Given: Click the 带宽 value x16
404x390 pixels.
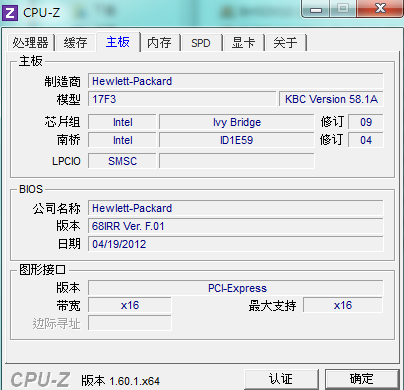Looking at the screenshot, I should (x=130, y=305).
